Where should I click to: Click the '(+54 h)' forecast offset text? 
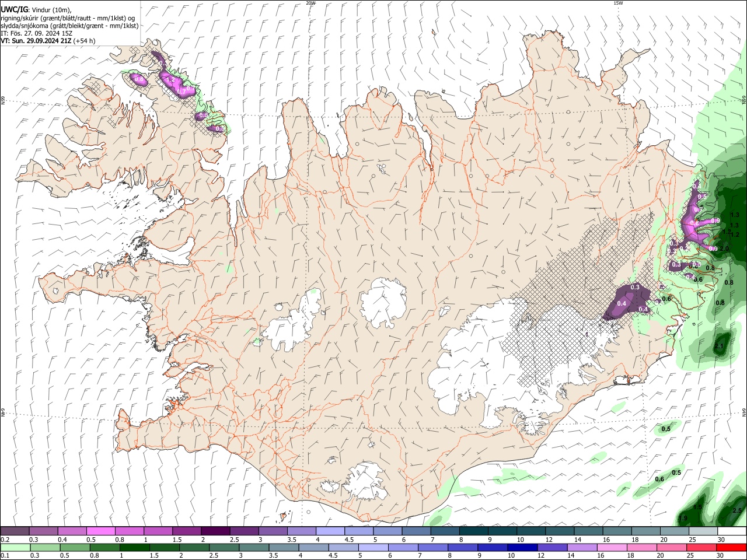[x=85, y=41]
